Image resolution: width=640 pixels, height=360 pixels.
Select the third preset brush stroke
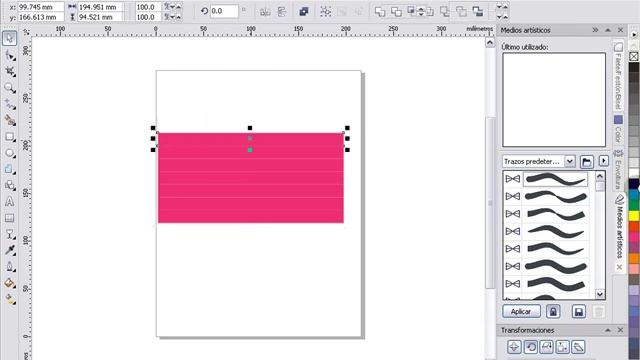pos(556,214)
